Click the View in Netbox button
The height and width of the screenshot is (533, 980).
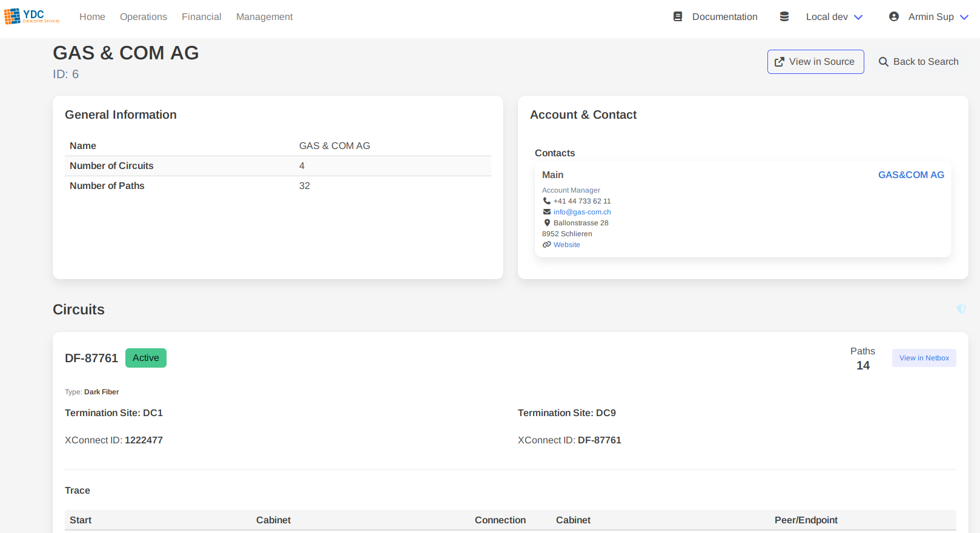(x=924, y=358)
